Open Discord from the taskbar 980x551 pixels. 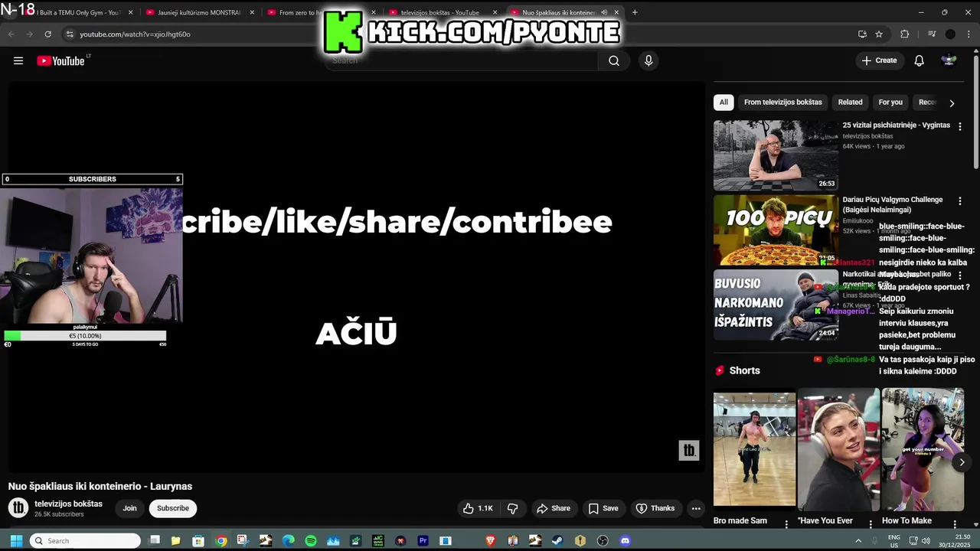[x=625, y=540]
